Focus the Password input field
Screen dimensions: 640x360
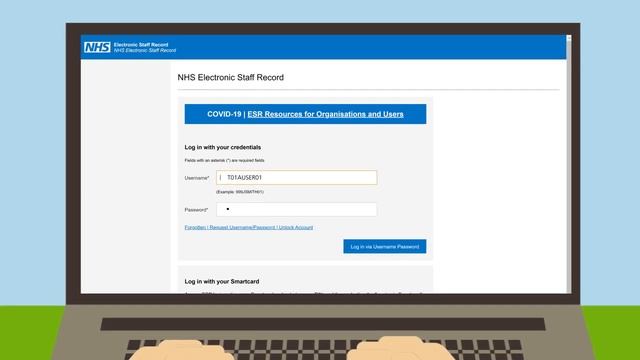pyautogui.click(x=297, y=209)
